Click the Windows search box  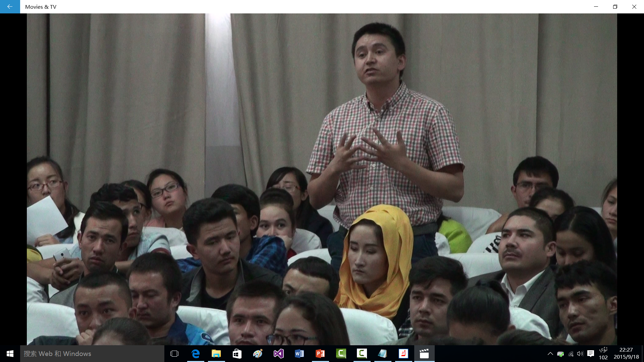(x=92, y=354)
